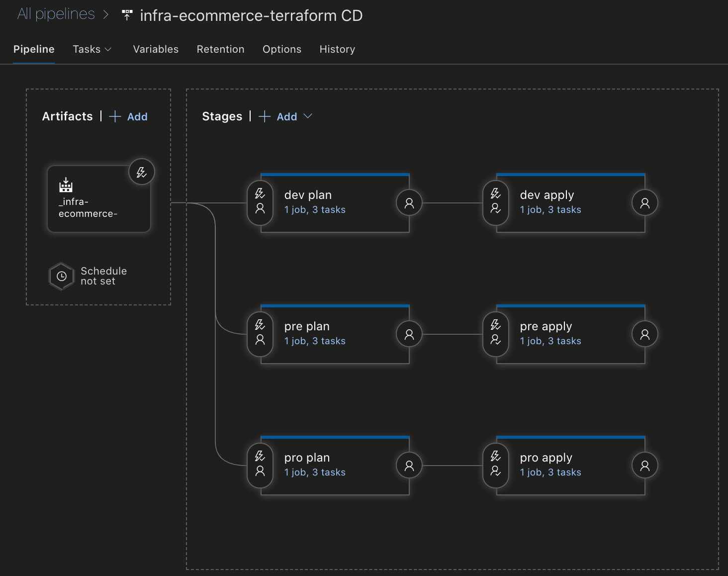Add a new artifact
This screenshot has height=576, width=728.
(128, 116)
